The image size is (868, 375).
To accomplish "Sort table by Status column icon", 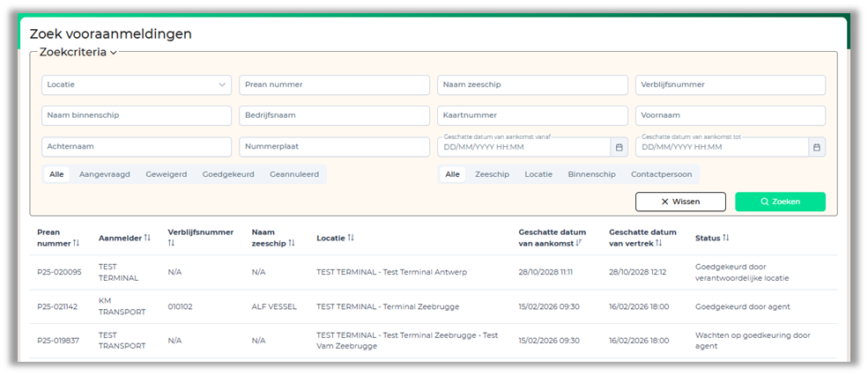I will click(x=726, y=238).
